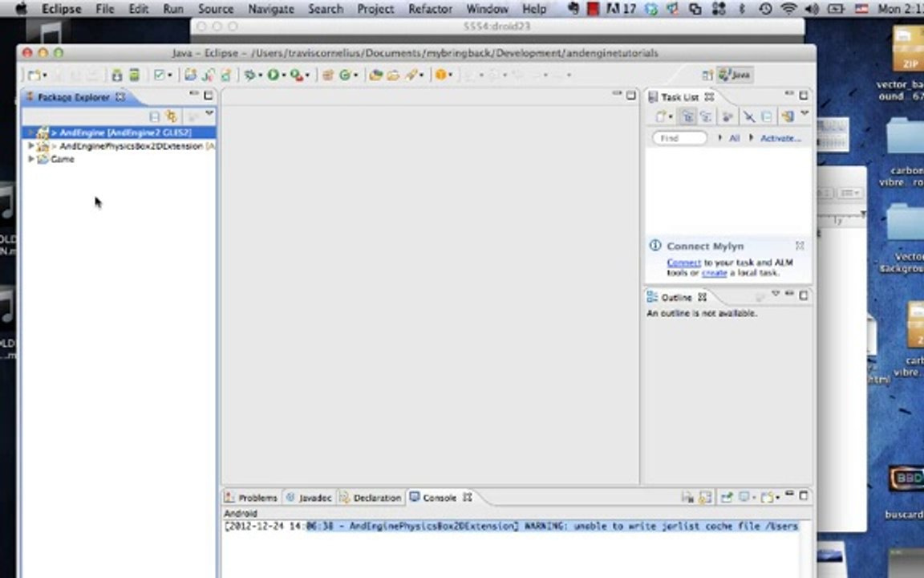Open the Android SDK Manager icon
This screenshot has height=578, width=924.
pyautogui.click(x=116, y=75)
